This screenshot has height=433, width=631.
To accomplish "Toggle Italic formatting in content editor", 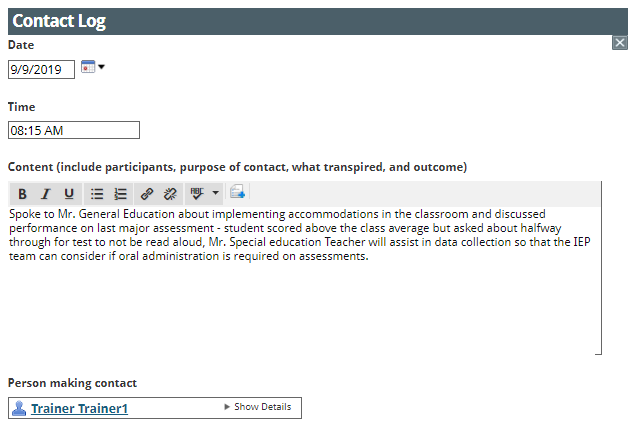I will 45,194.
